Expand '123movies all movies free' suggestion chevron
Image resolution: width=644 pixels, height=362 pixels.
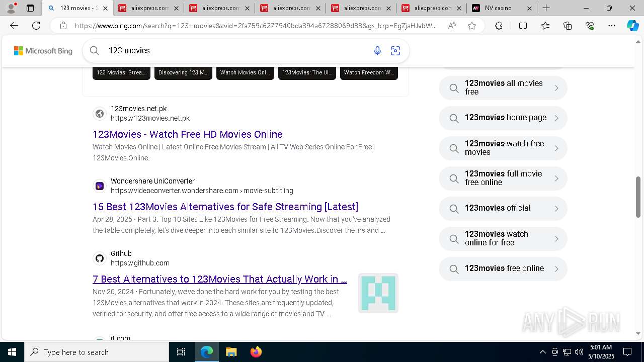point(556,88)
